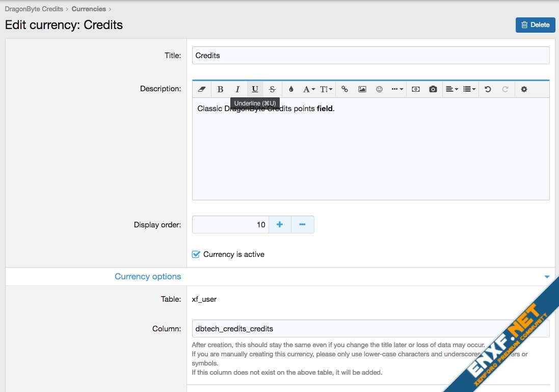Open the font family dropdown
Viewport: 559px width, 392px height.
(309, 89)
